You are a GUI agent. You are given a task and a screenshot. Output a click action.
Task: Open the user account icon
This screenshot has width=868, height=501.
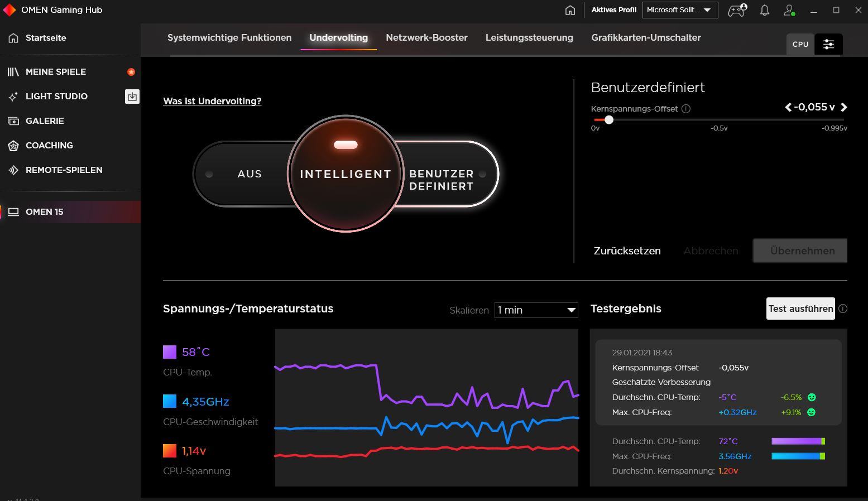[789, 10]
